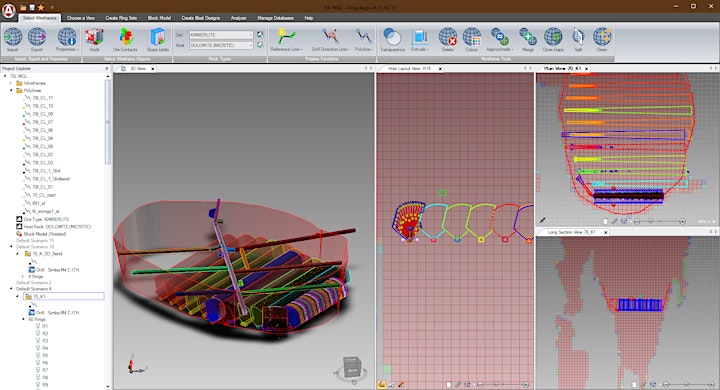The image size is (720, 390).
Task: Click the Import wireframe globe icon
Action: click(x=13, y=37)
